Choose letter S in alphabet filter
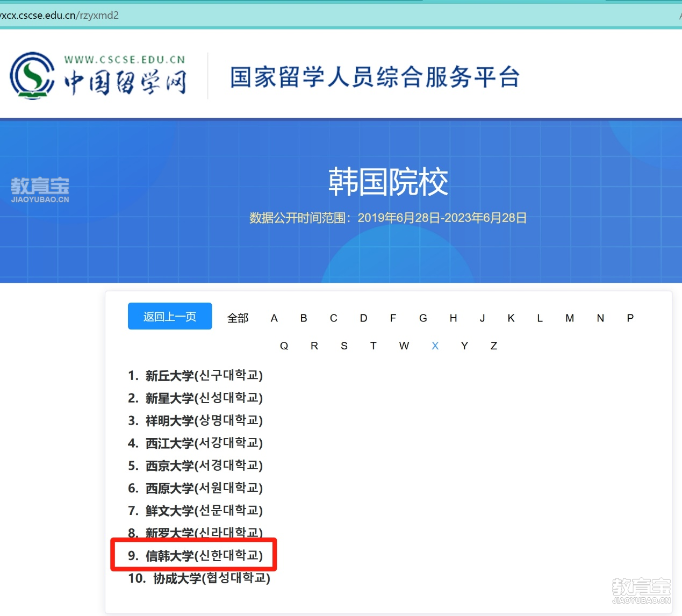The width and height of the screenshot is (682, 616). (344, 346)
